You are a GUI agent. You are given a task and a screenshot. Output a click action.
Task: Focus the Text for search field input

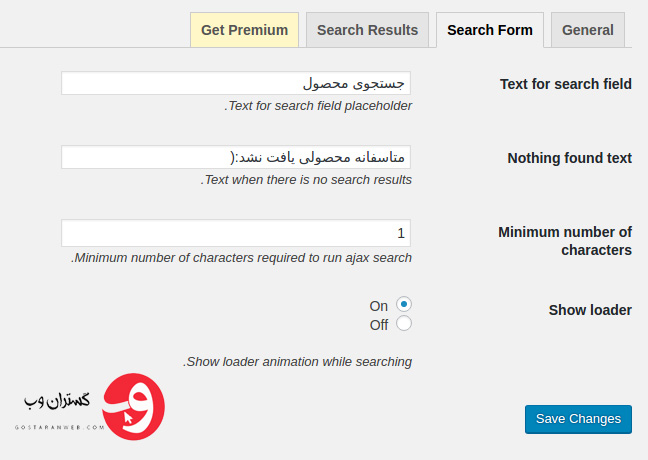coord(236,83)
